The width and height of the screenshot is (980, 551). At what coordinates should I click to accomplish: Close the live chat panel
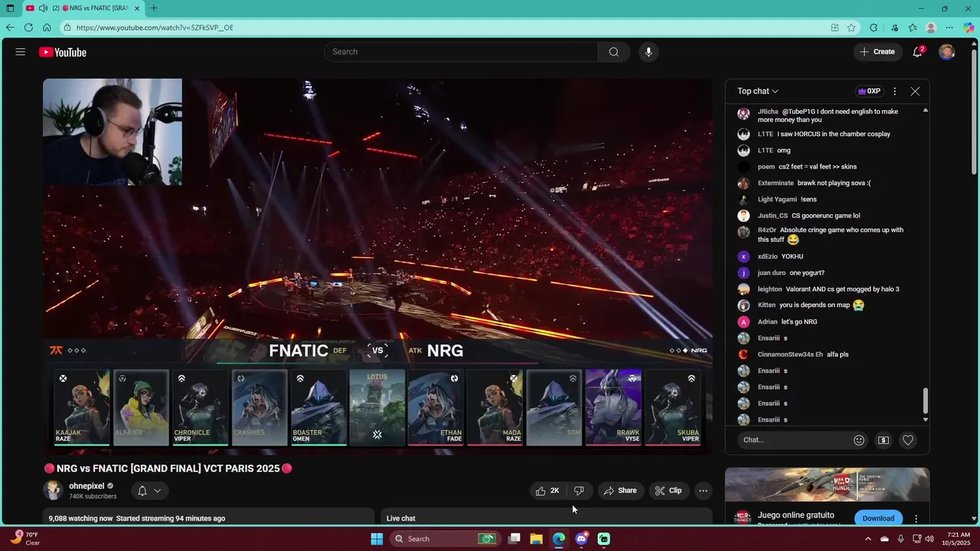coord(915,91)
